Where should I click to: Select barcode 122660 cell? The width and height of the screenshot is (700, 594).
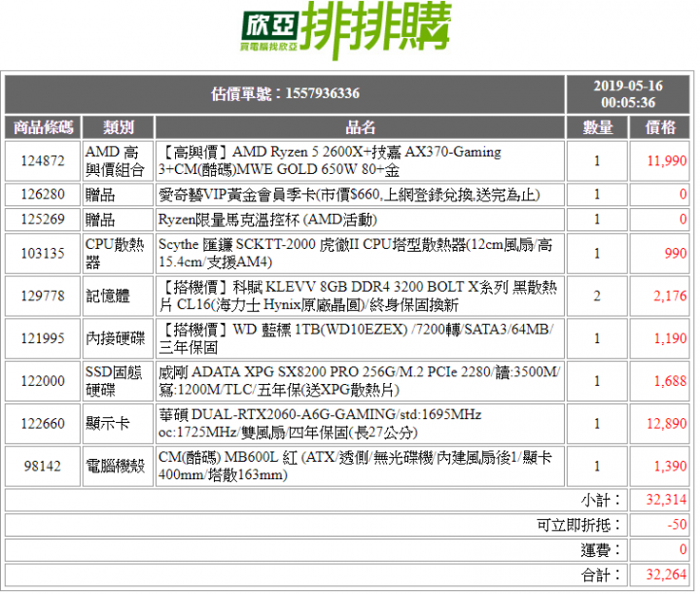tap(43, 424)
